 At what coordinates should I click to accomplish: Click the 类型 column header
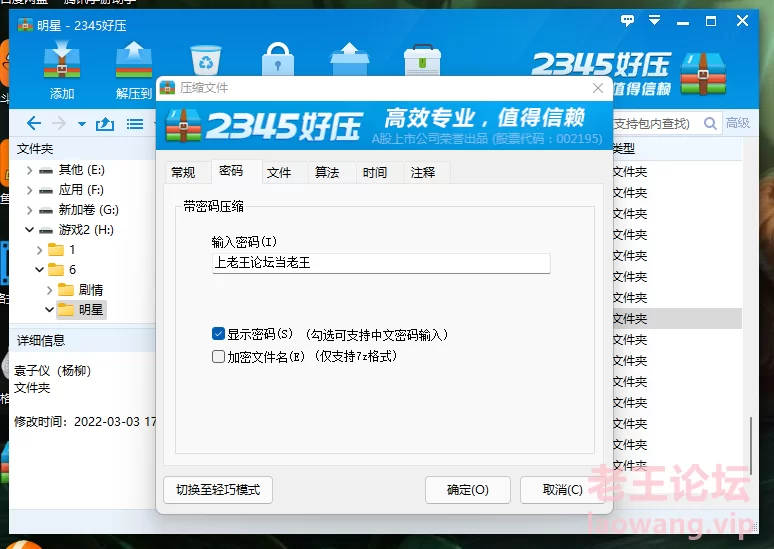pyautogui.click(x=676, y=148)
